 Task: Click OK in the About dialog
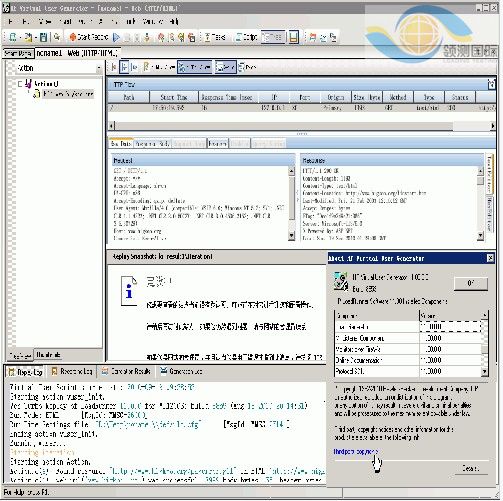(x=471, y=283)
